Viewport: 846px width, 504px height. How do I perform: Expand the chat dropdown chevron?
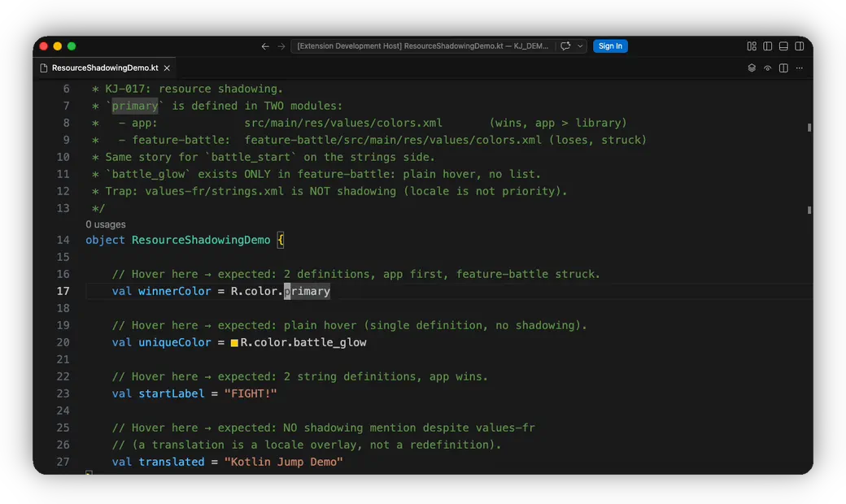click(x=580, y=46)
